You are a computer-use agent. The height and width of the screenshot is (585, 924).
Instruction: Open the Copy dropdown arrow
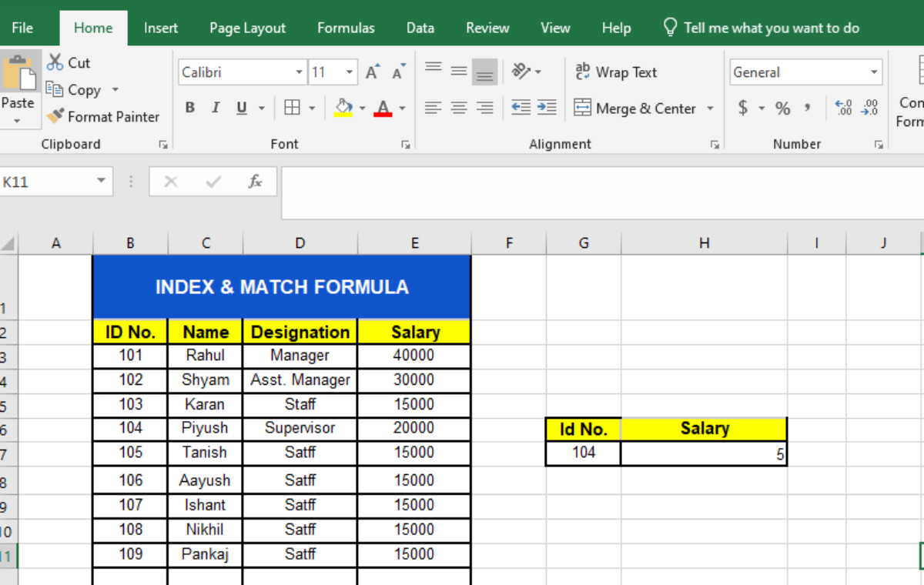point(115,89)
